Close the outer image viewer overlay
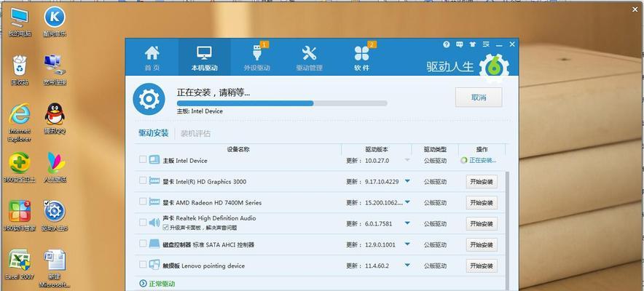Image resolution: width=644 pixels, height=291 pixels. click(x=635, y=9)
